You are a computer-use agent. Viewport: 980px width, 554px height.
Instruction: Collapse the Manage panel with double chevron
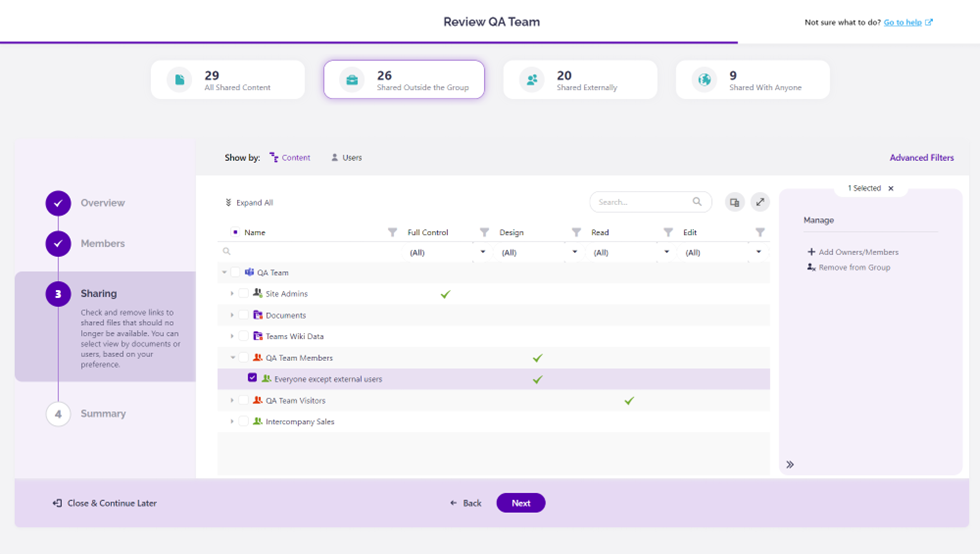790,465
